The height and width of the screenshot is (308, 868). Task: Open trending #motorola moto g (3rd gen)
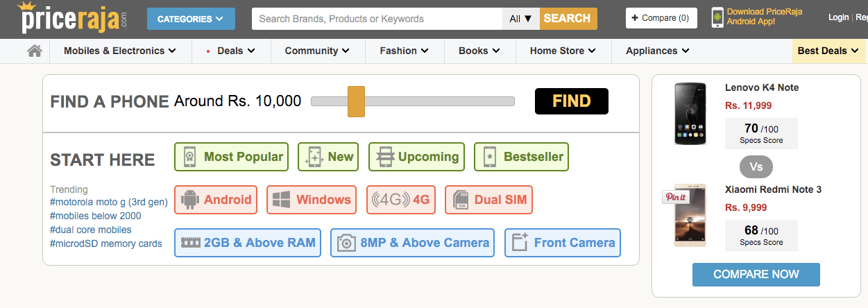(x=109, y=202)
